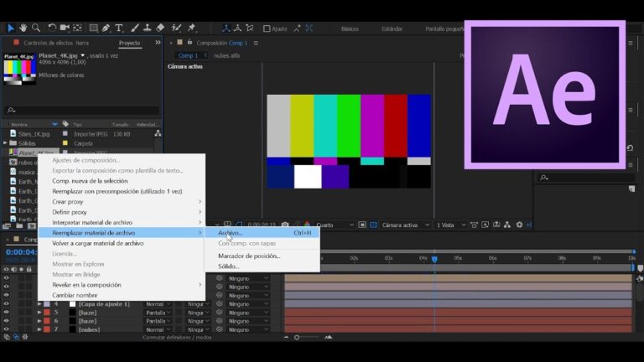Viewport: 644px width, 362px height.
Task: Hide layer 5 haze with its eye
Action: point(6,313)
